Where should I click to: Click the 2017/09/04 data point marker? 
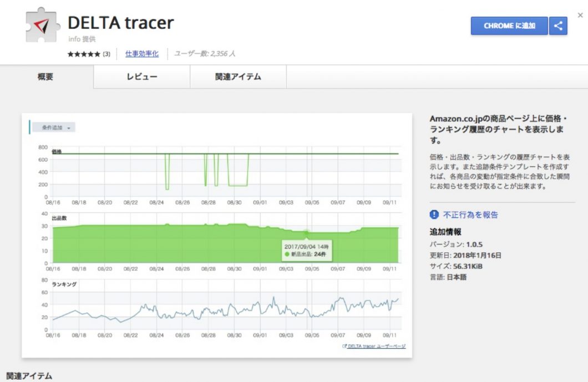pyautogui.click(x=306, y=233)
